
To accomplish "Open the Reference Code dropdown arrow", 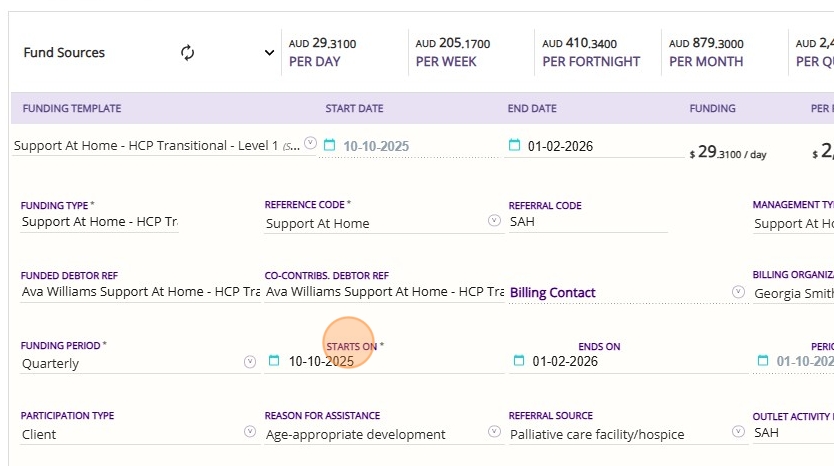I will (494, 221).
